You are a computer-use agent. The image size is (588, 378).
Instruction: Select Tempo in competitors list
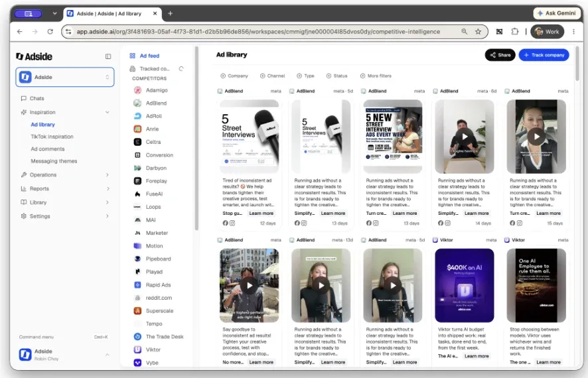point(154,324)
